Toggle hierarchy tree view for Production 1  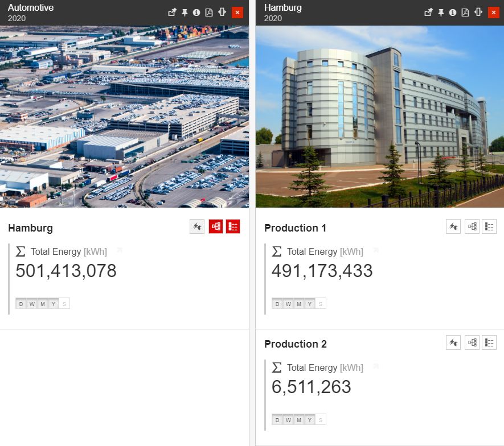[x=472, y=226]
